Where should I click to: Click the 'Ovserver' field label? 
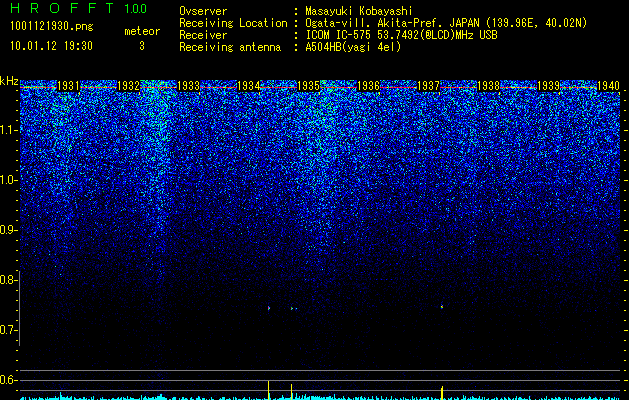[203, 11]
